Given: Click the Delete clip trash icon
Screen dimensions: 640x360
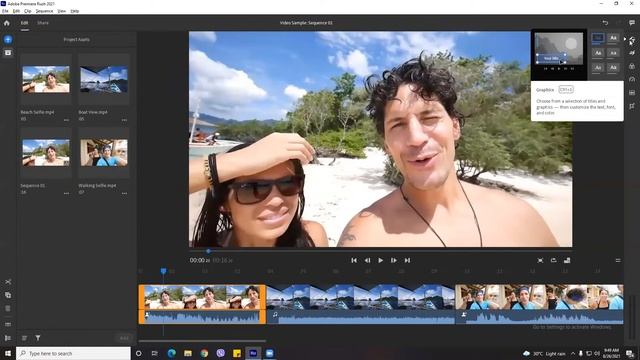Looking at the screenshot, I should pyautogui.click(x=8, y=309).
